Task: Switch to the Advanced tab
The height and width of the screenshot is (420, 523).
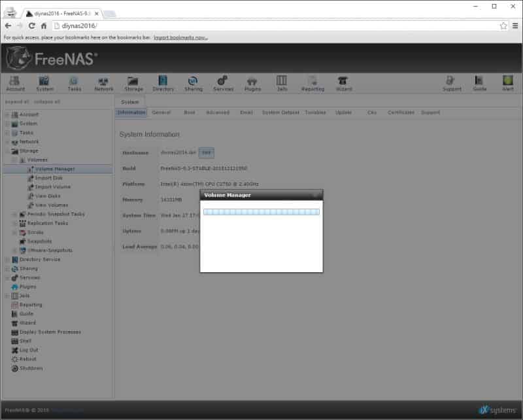Action: tap(218, 113)
